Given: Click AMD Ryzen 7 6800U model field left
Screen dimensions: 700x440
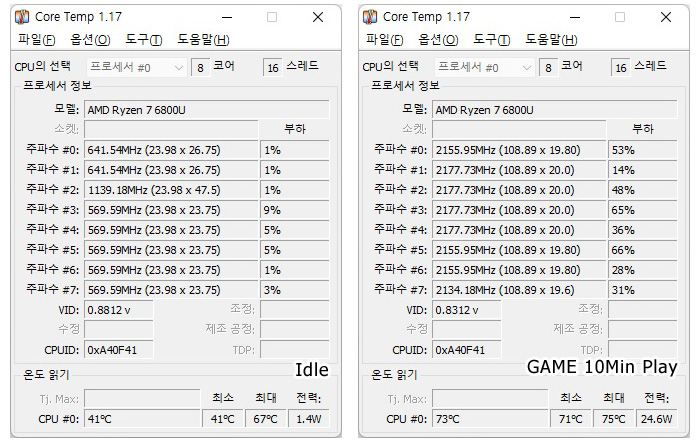Looking at the screenshot, I should point(207,110).
